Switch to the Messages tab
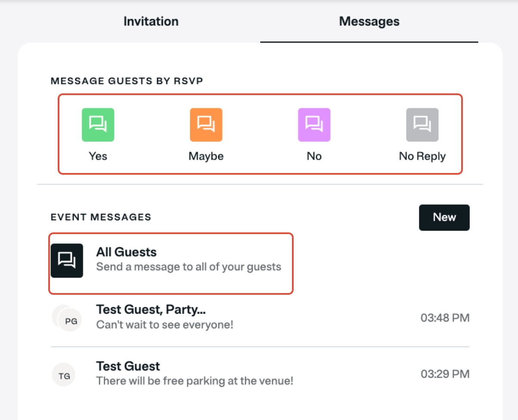This screenshot has height=420, width=518. pos(369,21)
